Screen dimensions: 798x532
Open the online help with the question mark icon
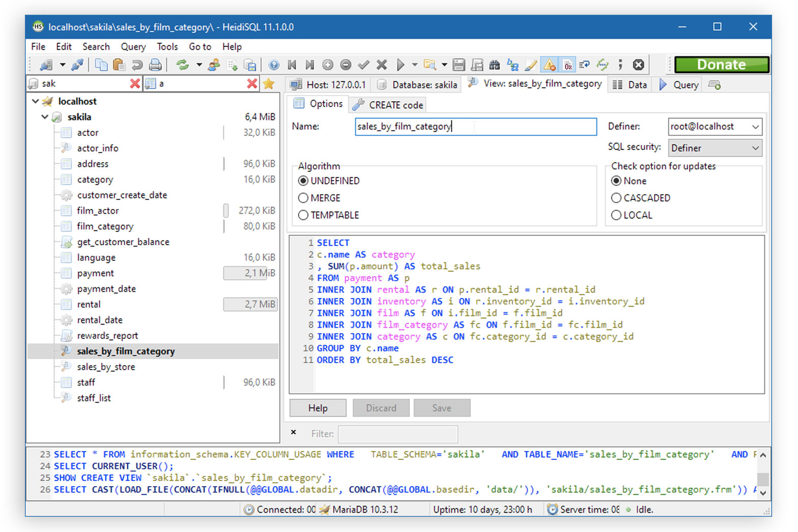point(273,64)
